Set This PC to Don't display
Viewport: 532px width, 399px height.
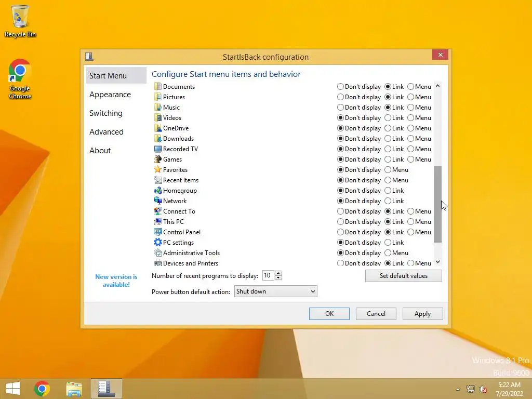click(340, 221)
